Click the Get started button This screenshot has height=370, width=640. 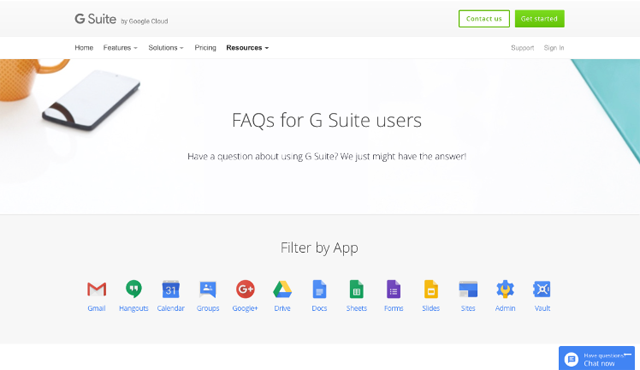[540, 19]
